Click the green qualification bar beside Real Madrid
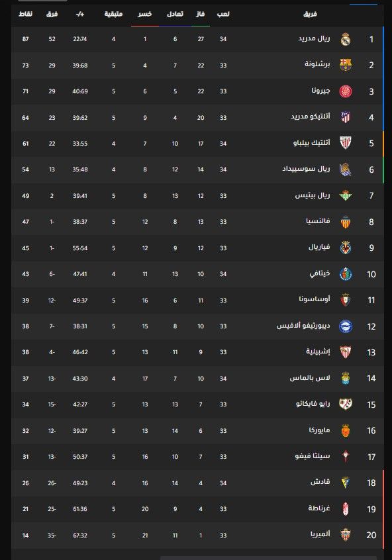 383,40
